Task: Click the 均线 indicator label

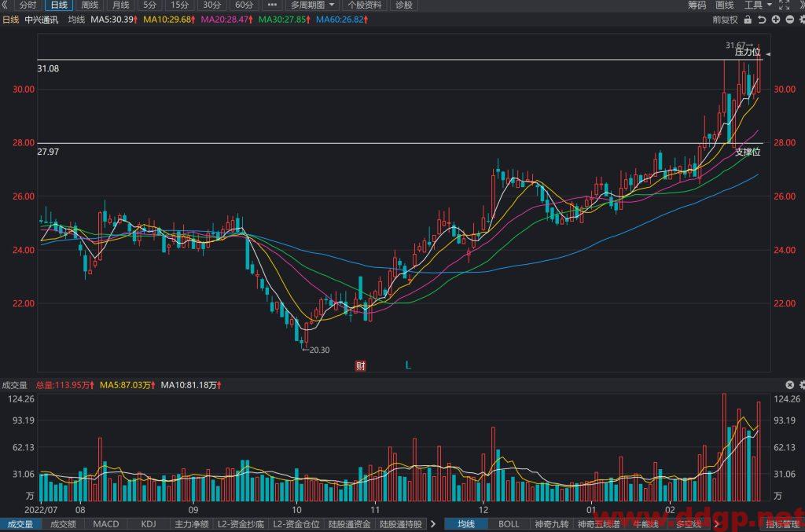Action: tap(76, 20)
